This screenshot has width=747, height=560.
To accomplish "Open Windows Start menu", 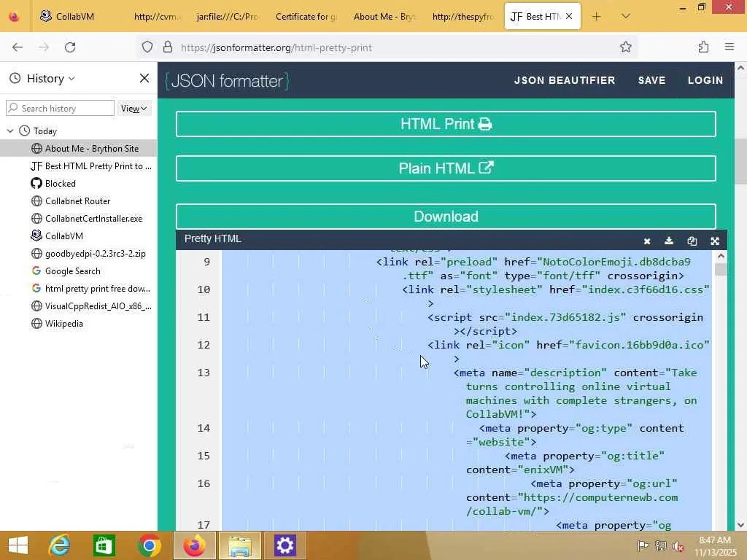I will 18,545.
